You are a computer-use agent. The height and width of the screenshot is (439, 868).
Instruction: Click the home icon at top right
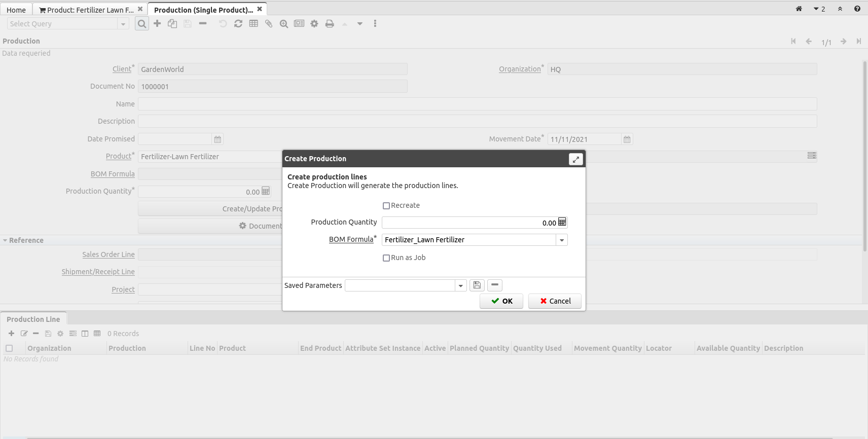[x=799, y=9]
